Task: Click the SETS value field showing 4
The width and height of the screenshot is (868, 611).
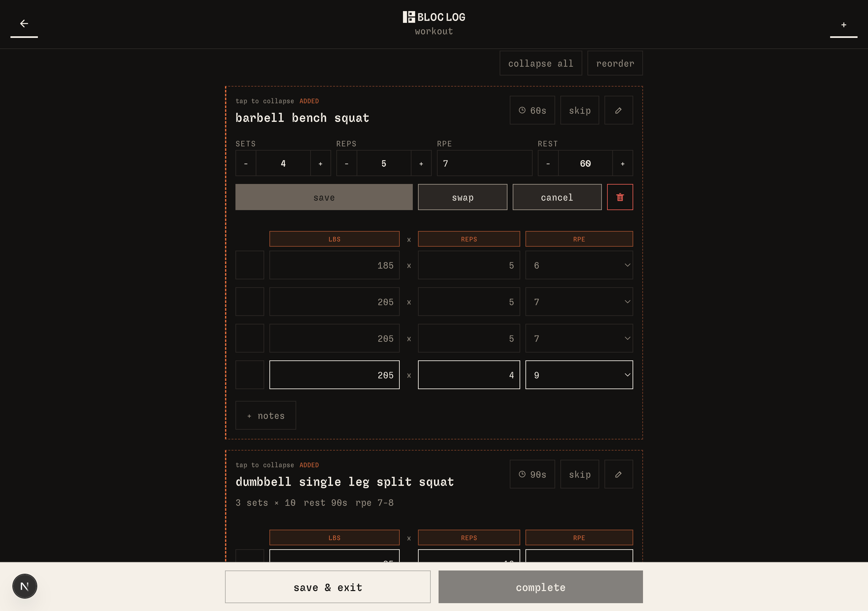Action: [283, 163]
